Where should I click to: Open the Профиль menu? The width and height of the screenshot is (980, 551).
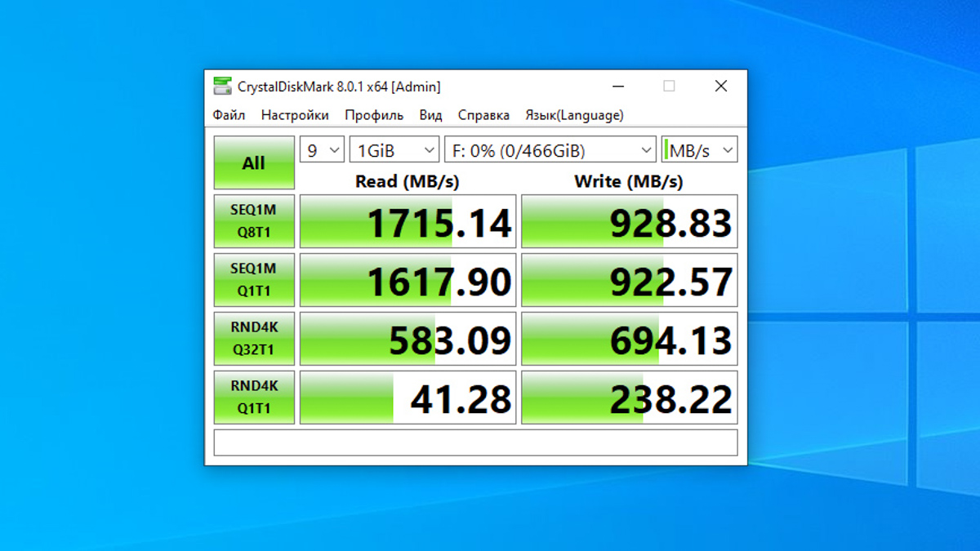click(374, 115)
